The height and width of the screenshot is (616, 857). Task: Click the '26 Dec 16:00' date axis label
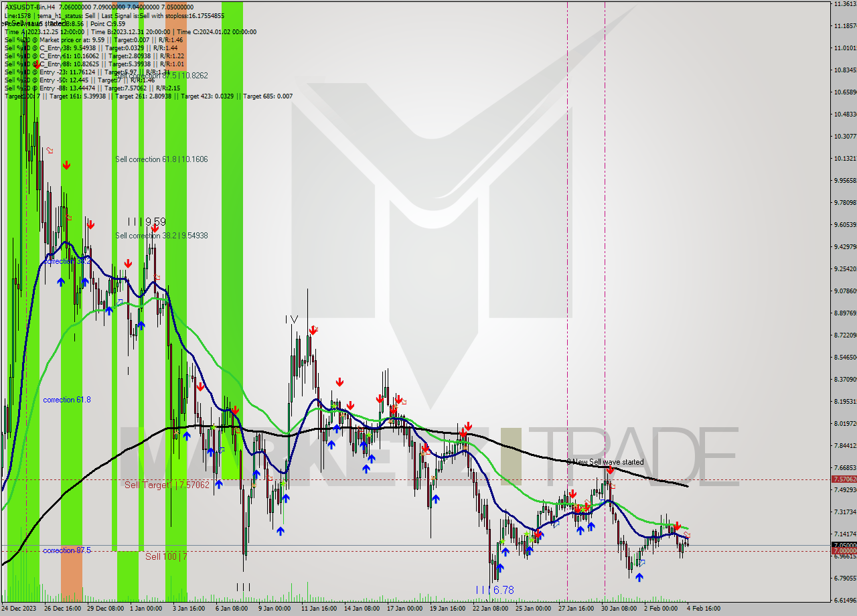(x=62, y=609)
